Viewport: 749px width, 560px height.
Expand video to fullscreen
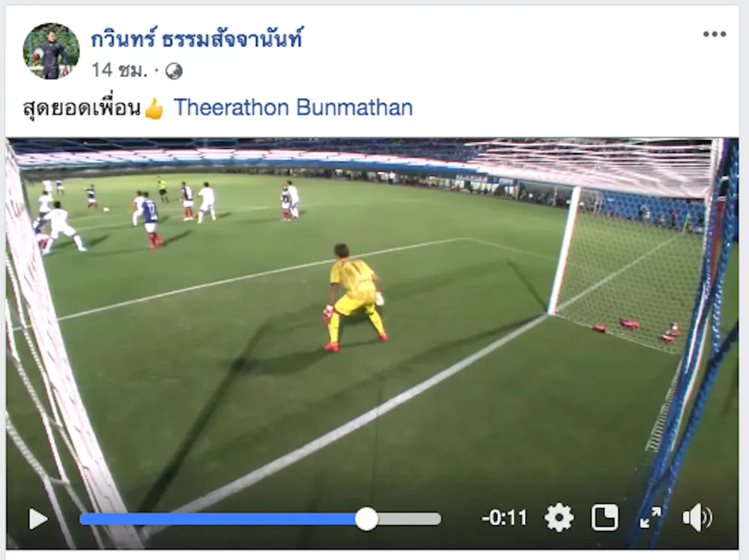(651, 518)
